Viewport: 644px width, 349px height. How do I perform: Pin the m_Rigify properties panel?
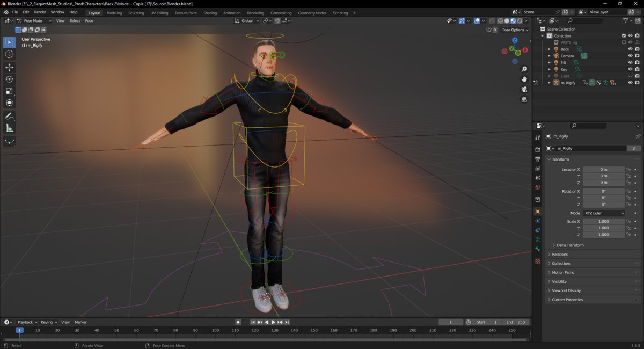(x=638, y=136)
